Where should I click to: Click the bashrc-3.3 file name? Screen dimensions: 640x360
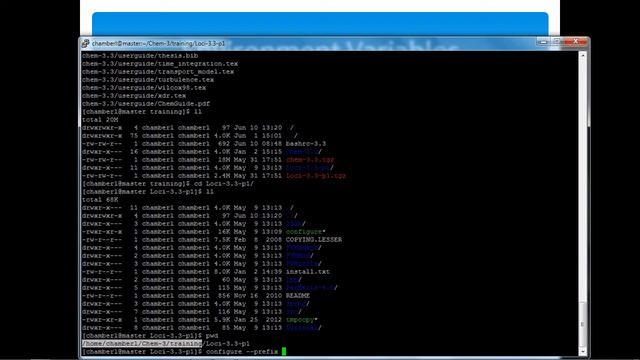(306, 144)
